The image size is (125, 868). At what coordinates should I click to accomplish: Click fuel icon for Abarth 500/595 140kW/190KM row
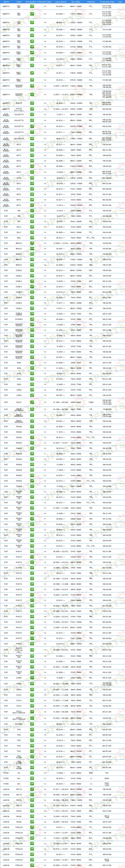click(x=32, y=30)
